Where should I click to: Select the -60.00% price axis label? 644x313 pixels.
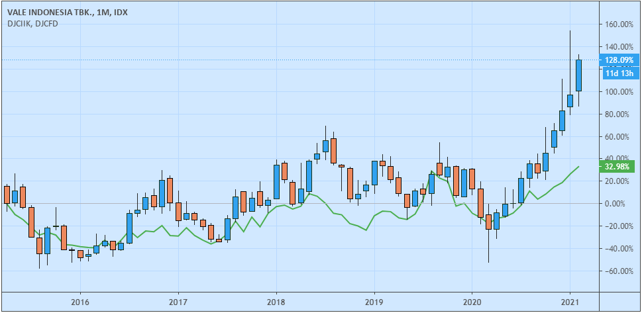[x=619, y=271]
